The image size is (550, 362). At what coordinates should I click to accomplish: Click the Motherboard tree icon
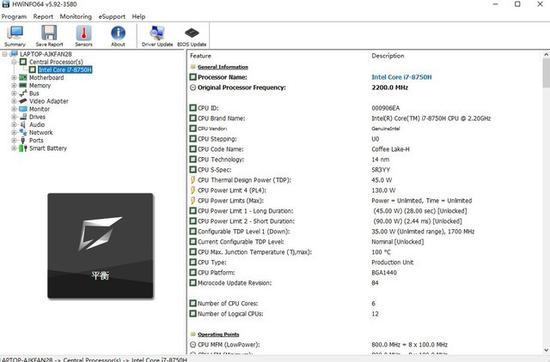tap(23, 78)
